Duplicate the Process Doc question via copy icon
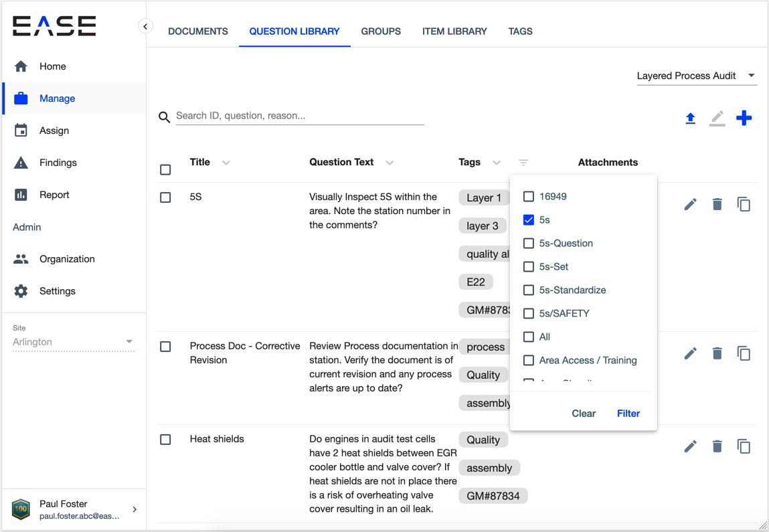This screenshot has width=769, height=532. (744, 353)
